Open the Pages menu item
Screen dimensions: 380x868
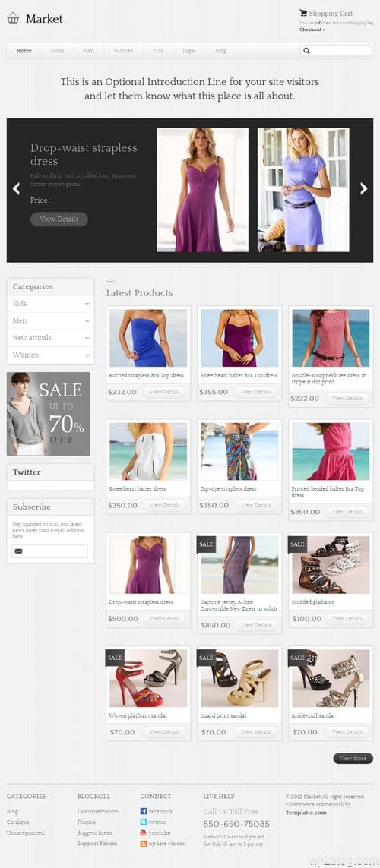pyautogui.click(x=189, y=51)
